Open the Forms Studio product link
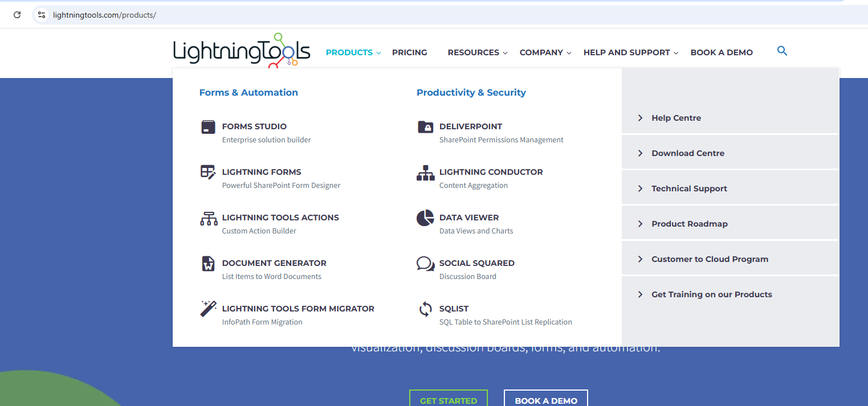868x406 pixels. (254, 126)
